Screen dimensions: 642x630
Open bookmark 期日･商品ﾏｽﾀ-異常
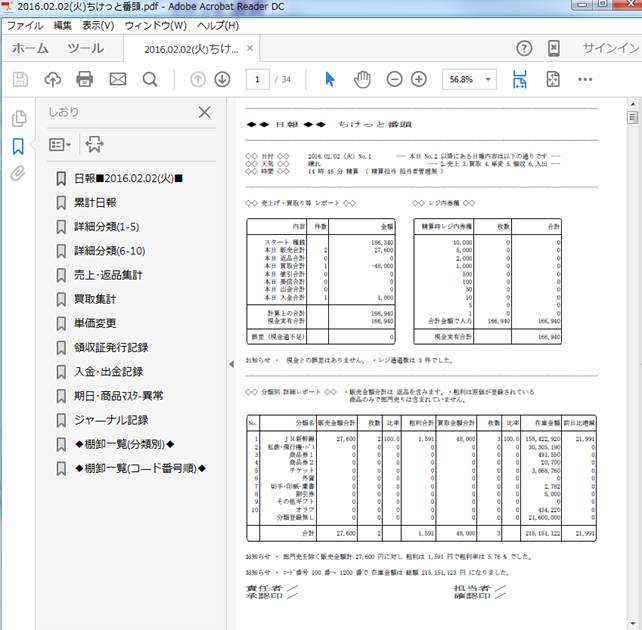(119, 396)
